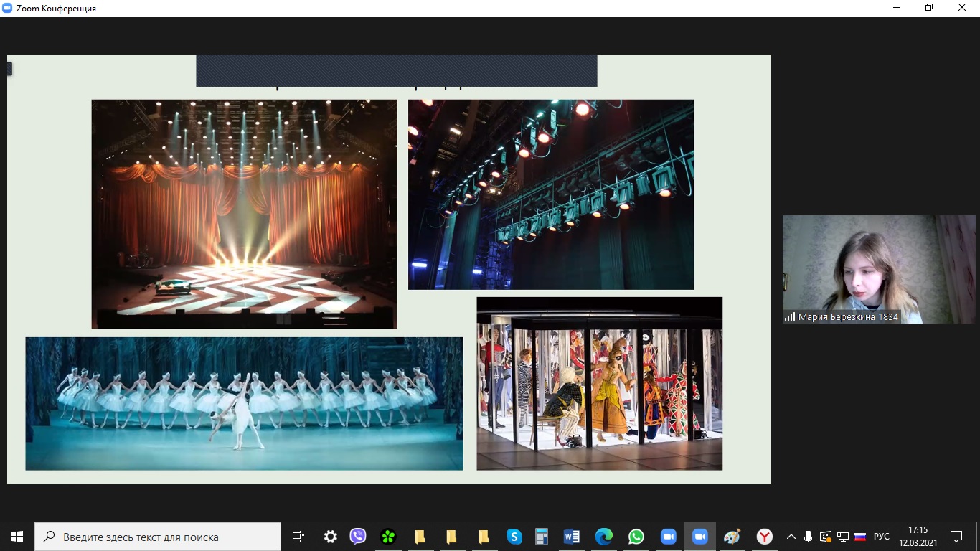Click the highlighted active Zoom taskbar icon

pos(699,537)
